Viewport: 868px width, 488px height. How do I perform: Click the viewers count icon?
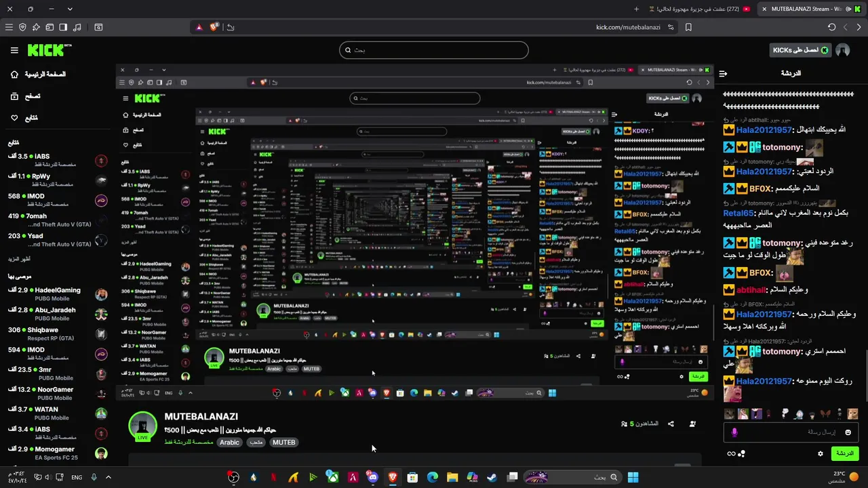tap(624, 424)
